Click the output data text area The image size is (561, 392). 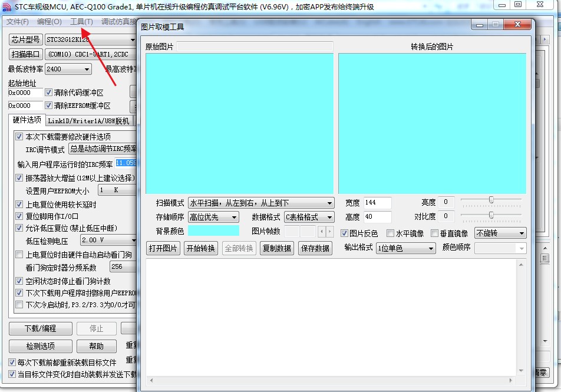pyautogui.click(x=331, y=317)
